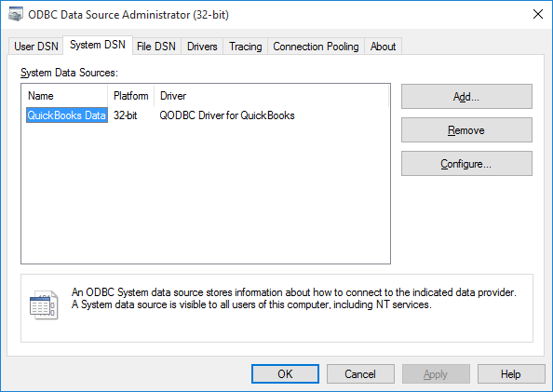Click the Add... button
The image size is (553, 392).
coord(466,96)
